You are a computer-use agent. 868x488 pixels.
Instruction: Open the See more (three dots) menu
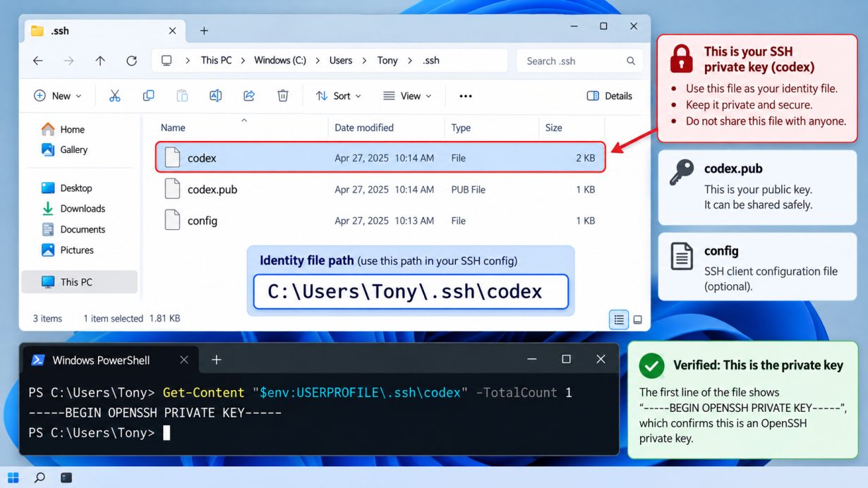pos(466,96)
